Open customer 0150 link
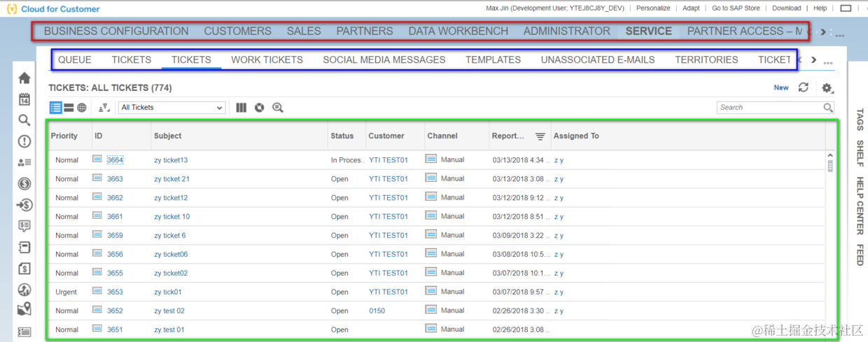This screenshot has height=342, width=868. tap(377, 311)
